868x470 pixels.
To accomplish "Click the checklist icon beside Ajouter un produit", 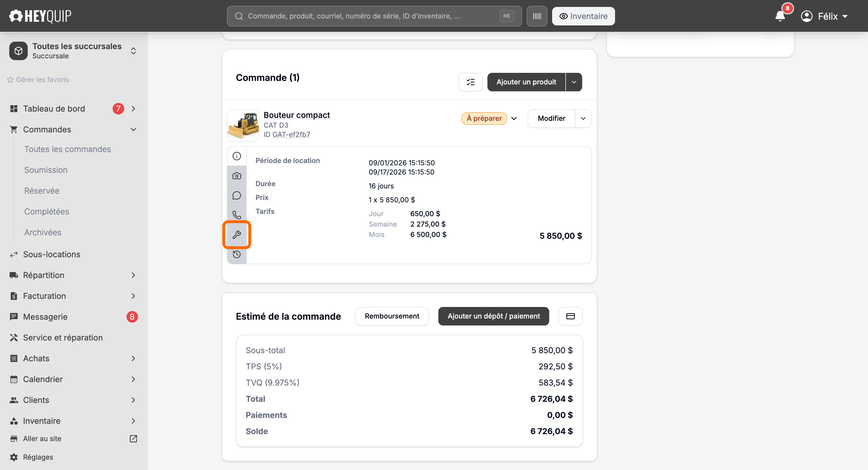I will [470, 82].
